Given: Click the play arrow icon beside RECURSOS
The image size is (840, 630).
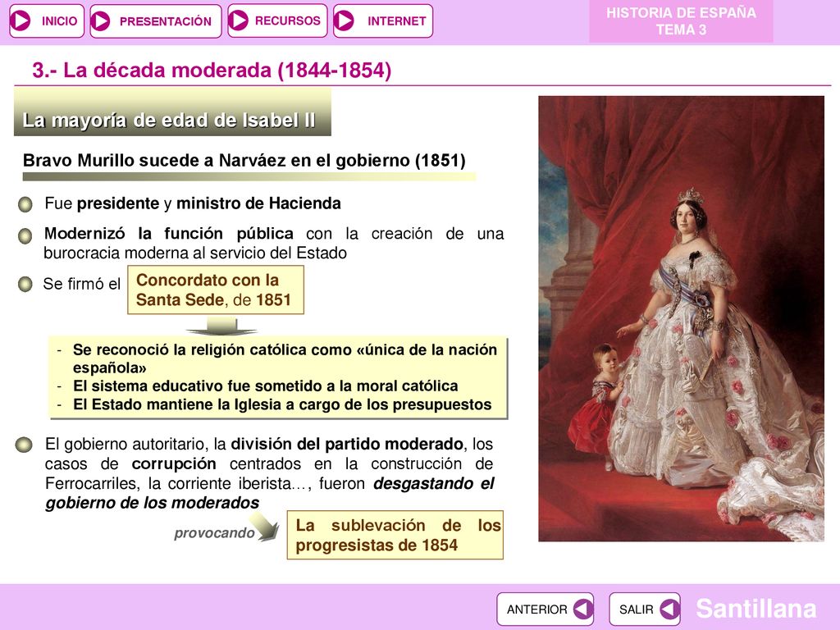Looking at the screenshot, I should point(239,21).
